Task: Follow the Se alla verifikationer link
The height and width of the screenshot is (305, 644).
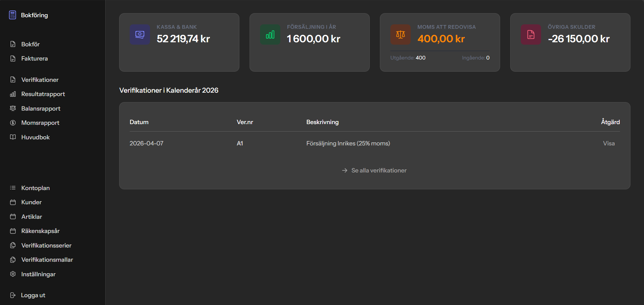Action: 379,170
